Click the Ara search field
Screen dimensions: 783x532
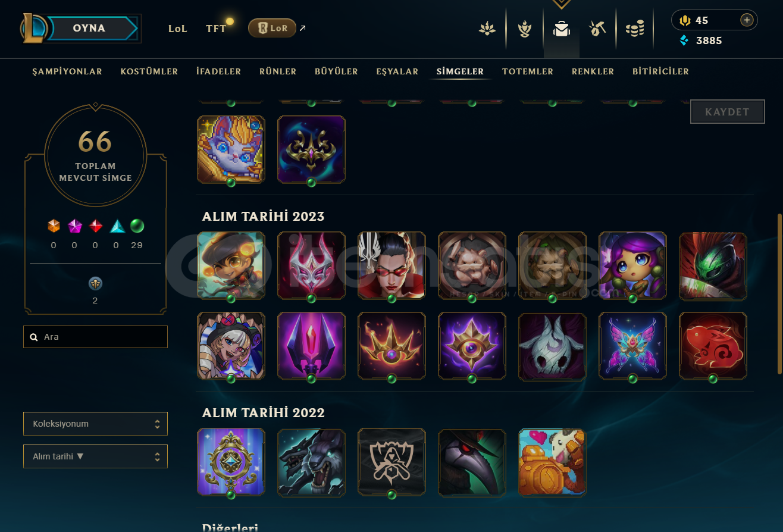(x=95, y=337)
